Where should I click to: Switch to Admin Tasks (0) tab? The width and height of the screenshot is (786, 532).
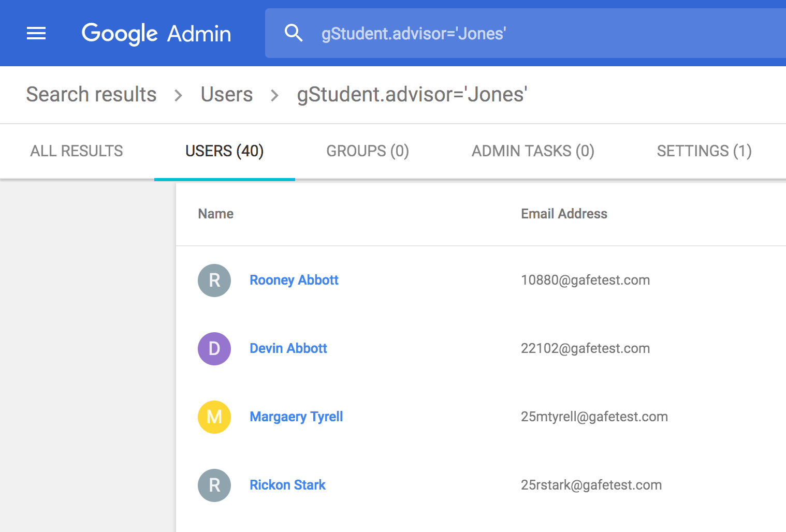(533, 151)
